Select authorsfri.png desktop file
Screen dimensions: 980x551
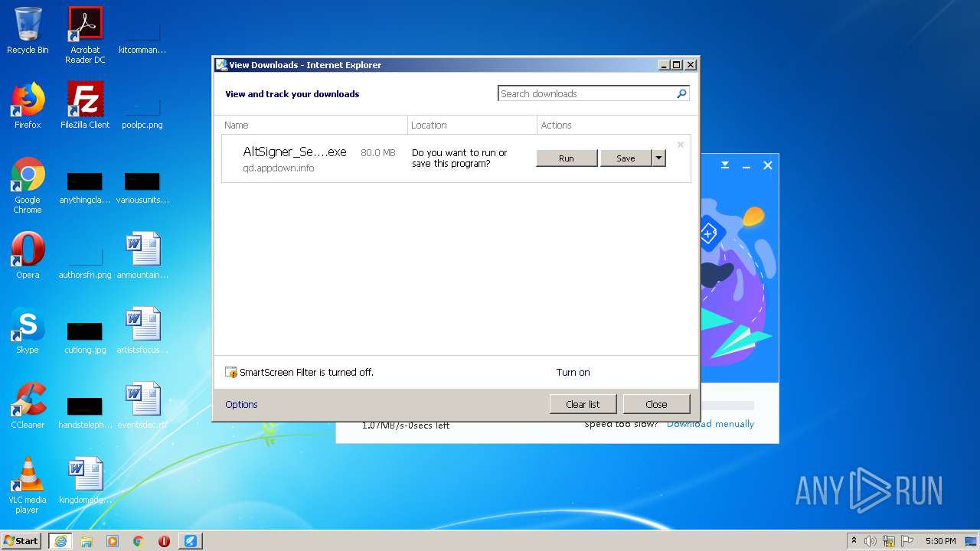coord(85,262)
